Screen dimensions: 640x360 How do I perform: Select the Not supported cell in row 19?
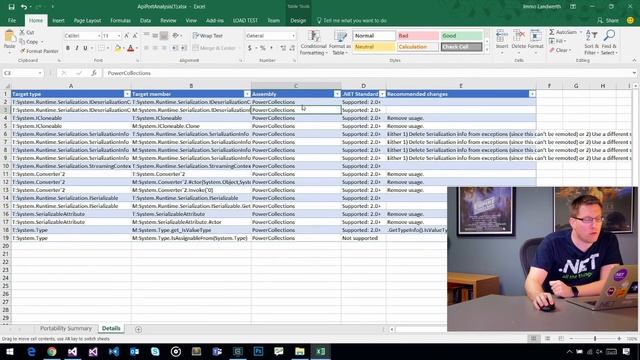pyautogui.click(x=363, y=238)
